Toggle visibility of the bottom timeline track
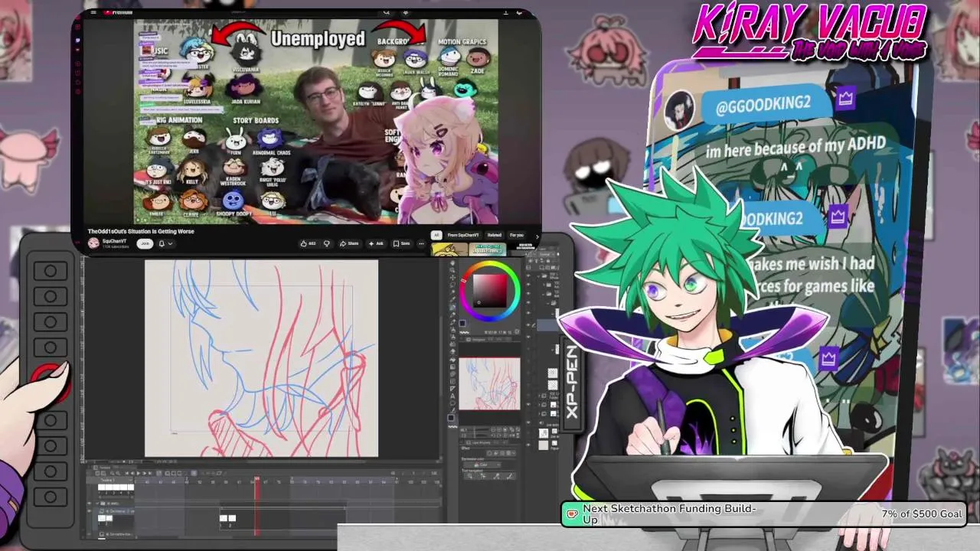Screen dimensions: 980x551 [89, 534]
